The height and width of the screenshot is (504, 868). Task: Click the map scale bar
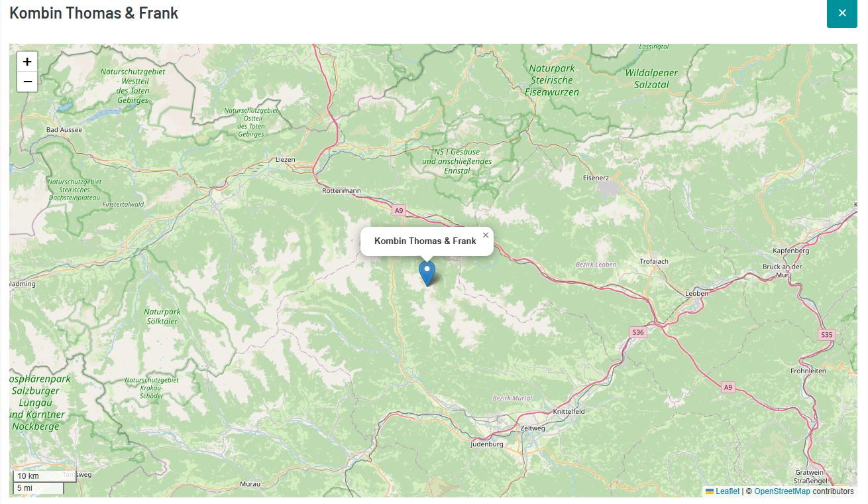click(x=38, y=482)
